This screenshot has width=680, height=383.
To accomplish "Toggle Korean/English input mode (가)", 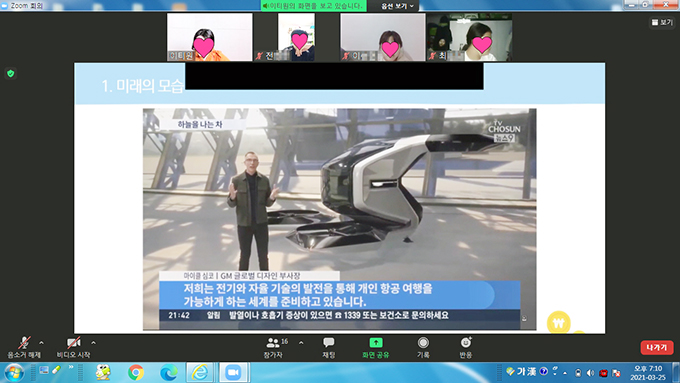I will pyautogui.click(x=520, y=371).
